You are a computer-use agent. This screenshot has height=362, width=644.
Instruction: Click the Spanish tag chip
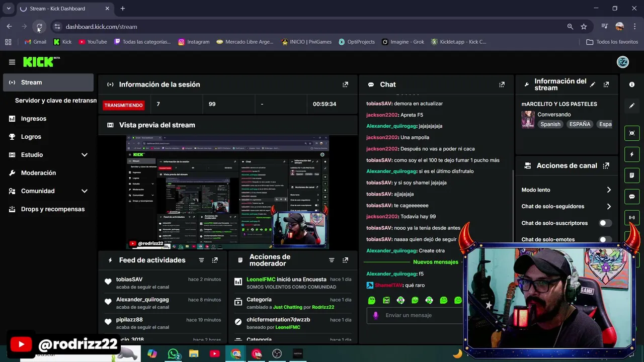click(550, 124)
